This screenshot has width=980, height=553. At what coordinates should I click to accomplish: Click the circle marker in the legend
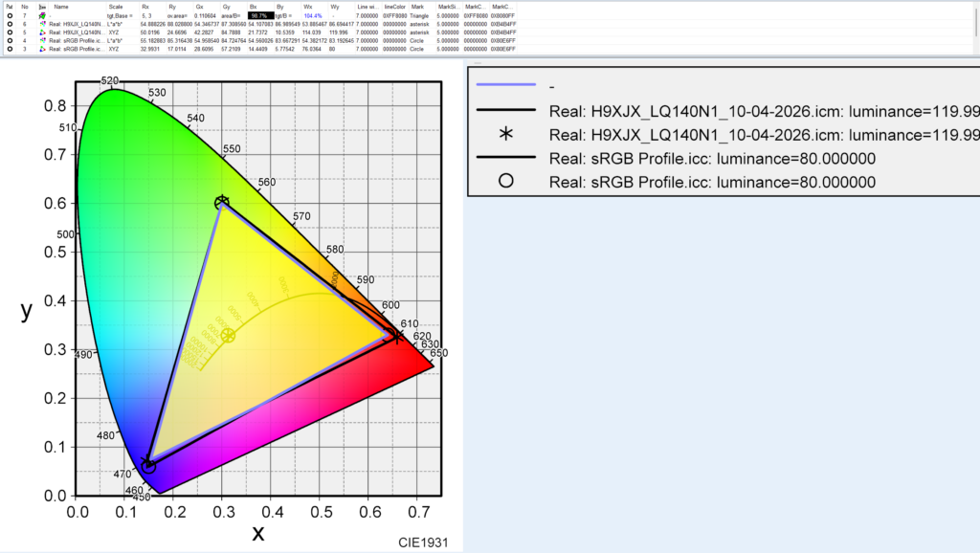[x=506, y=182]
